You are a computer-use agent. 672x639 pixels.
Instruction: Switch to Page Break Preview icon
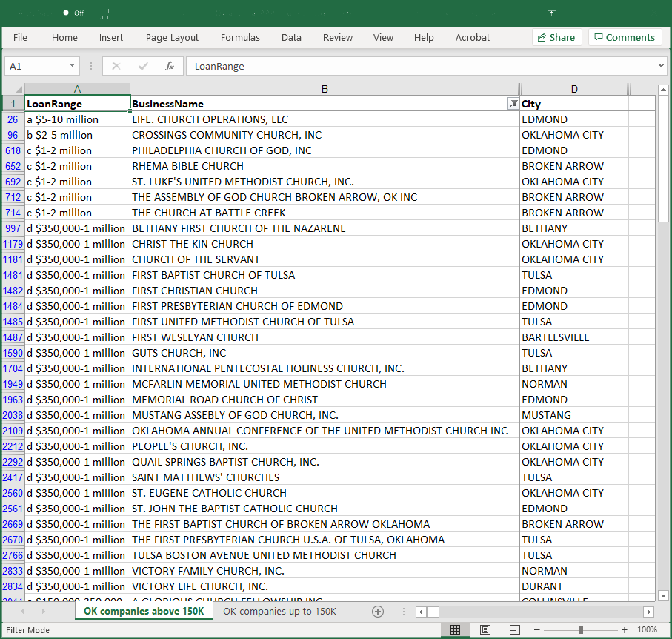[515, 629]
